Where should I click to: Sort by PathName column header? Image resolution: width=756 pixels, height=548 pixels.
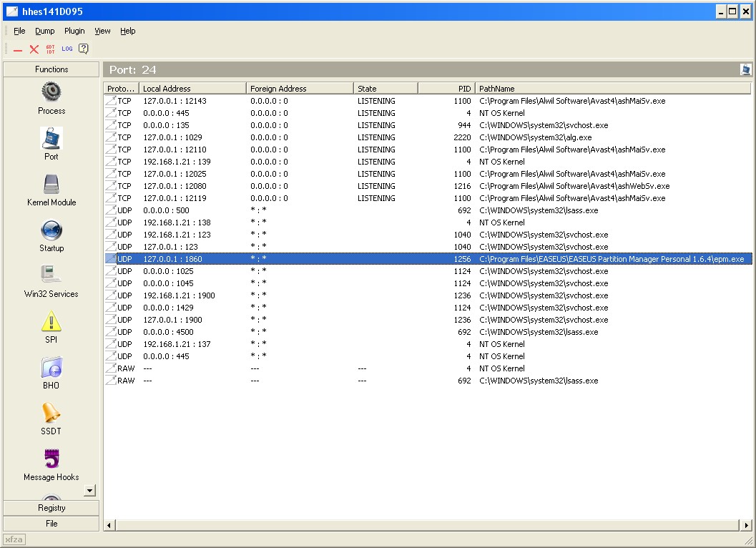pyautogui.click(x=613, y=88)
